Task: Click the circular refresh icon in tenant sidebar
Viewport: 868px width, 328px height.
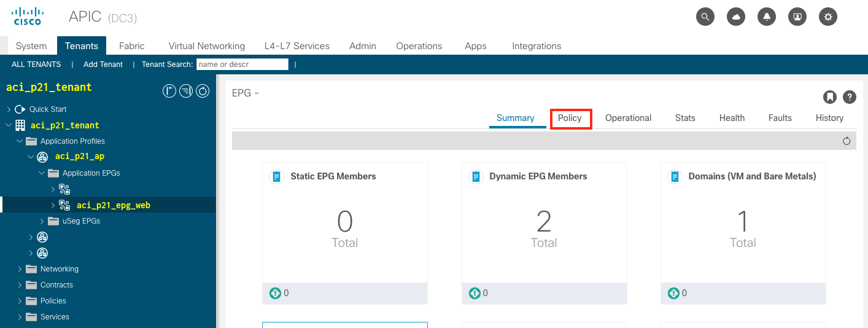Action: coord(203,91)
